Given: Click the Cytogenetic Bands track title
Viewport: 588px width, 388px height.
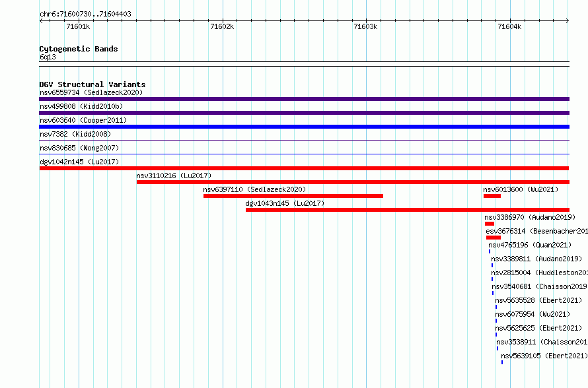Looking at the screenshot, I should click(79, 49).
